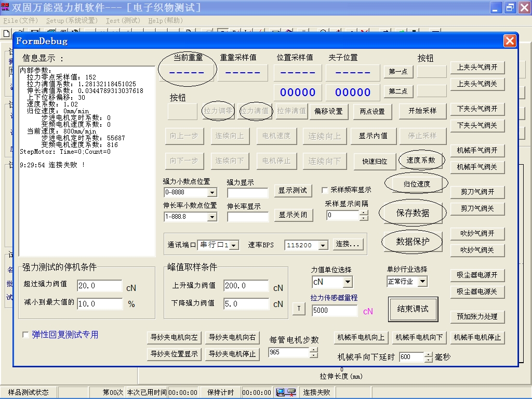Open the 力值单位选择 dropdown

348,282
